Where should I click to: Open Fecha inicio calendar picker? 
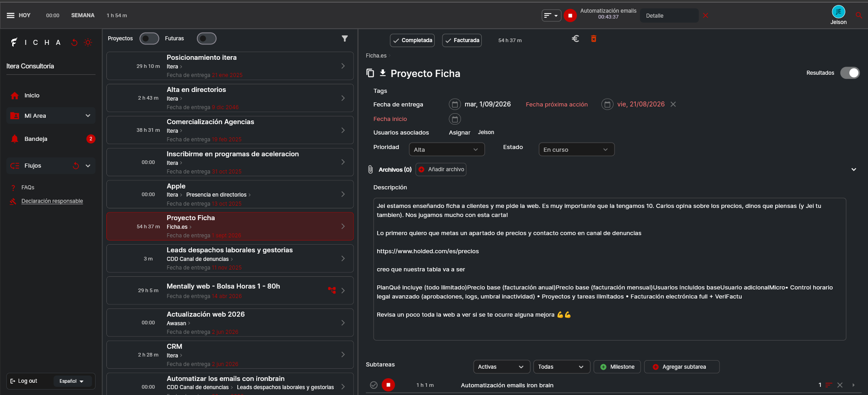(455, 119)
